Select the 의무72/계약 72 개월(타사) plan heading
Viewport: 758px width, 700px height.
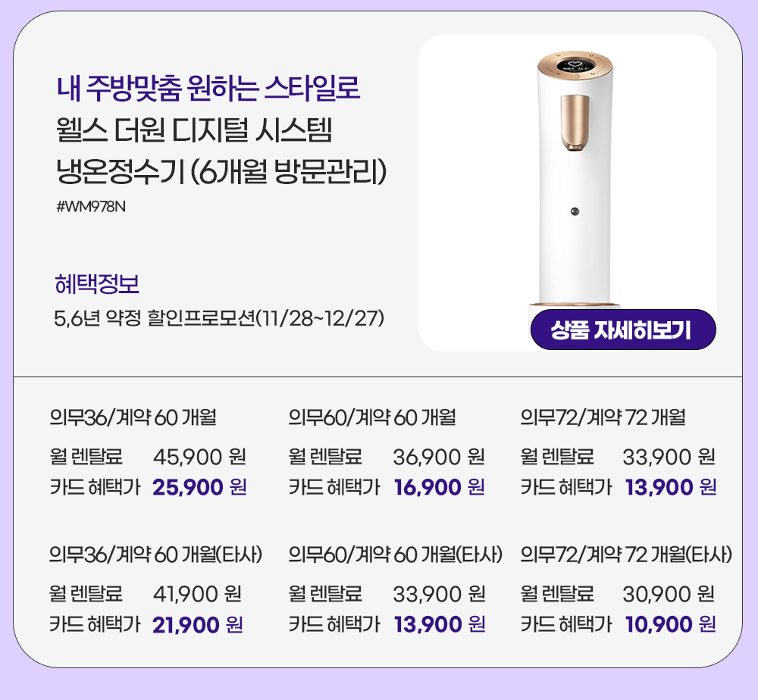click(x=626, y=555)
